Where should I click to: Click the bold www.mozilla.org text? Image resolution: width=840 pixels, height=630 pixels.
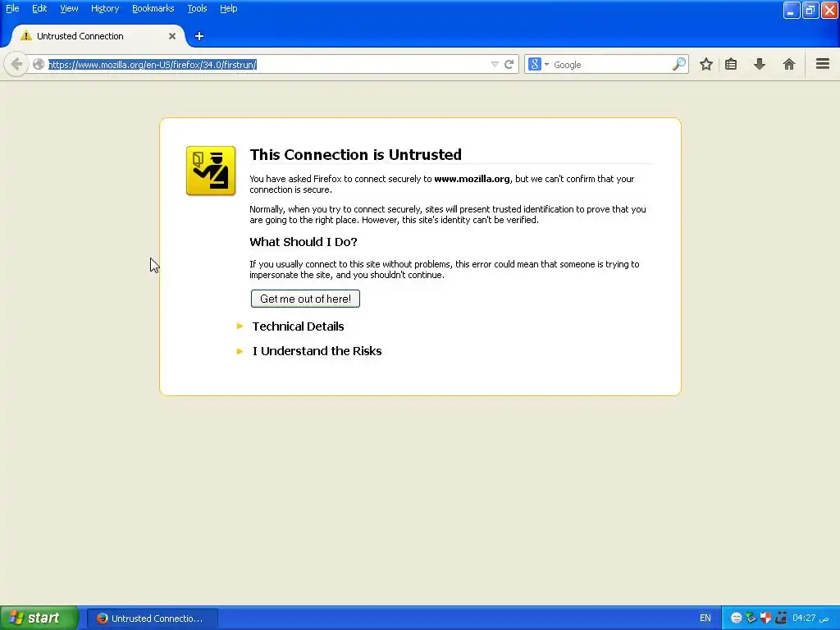tap(472, 179)
